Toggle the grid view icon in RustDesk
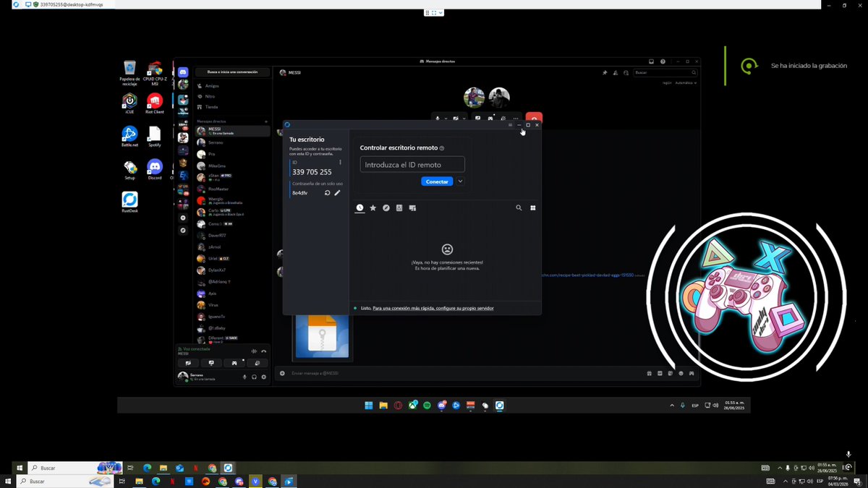Image resolution: width=868 pixels, height=488 pixels. [533, 207]
